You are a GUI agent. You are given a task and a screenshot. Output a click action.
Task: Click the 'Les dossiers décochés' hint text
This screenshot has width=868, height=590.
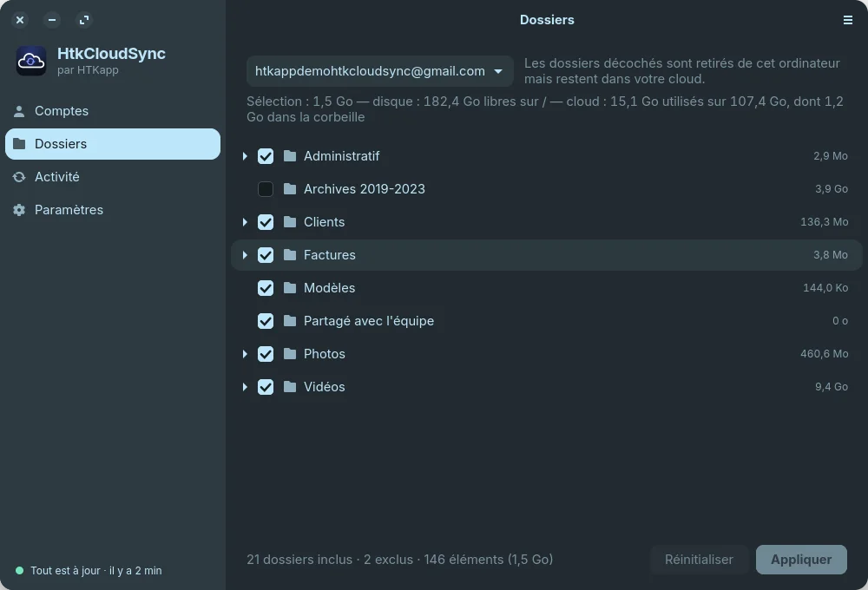point(682,71)
